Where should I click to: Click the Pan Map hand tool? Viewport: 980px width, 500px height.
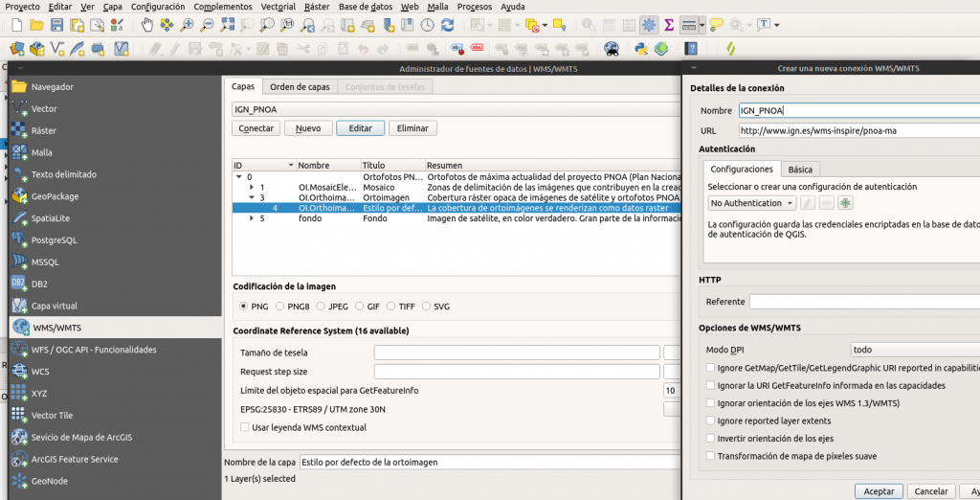(x=147, y=25)
